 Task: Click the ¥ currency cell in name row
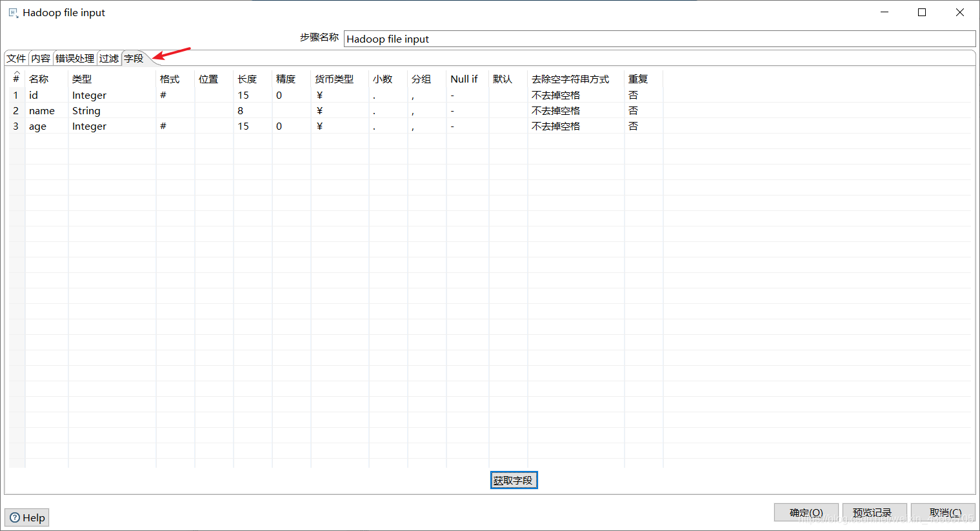340,110
